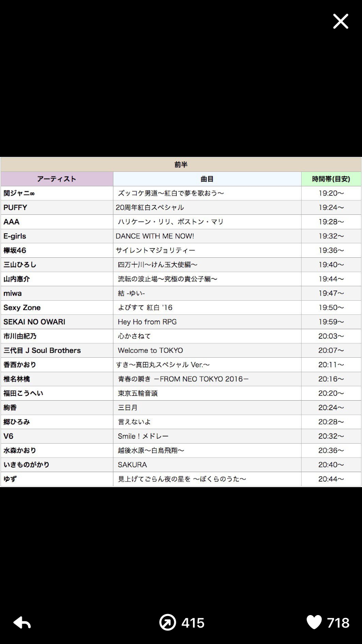Select the 三代目 J Soul Brothers cell
The width and height of the screenshot is (362, 644).
(x=57, y=350)
